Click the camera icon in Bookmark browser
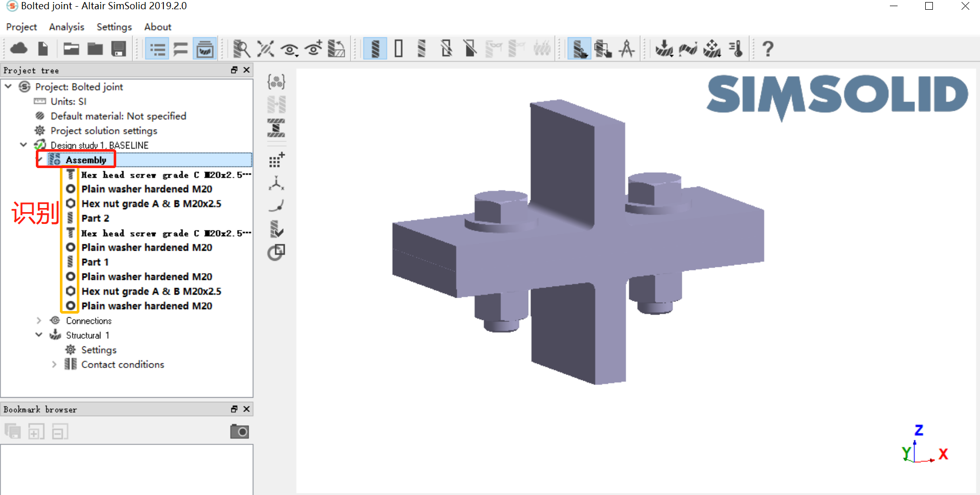Screen dimensions: 980x495 click(x=239, y=431)
